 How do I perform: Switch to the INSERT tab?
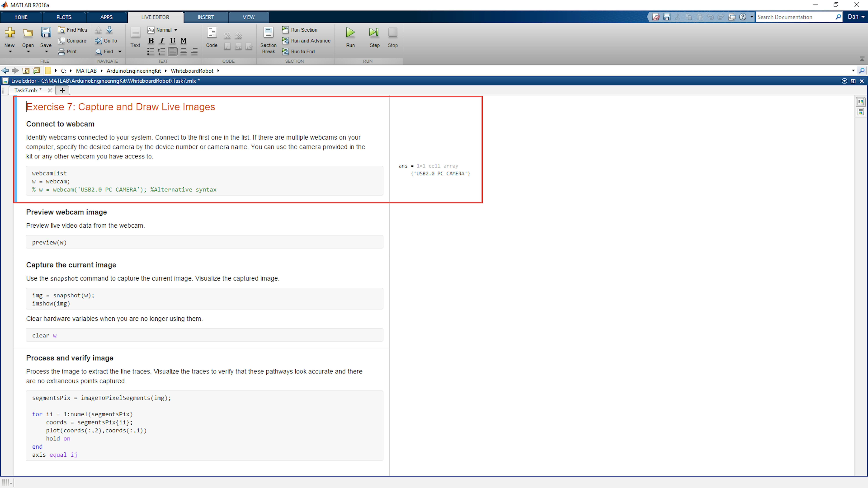(206, 17)
